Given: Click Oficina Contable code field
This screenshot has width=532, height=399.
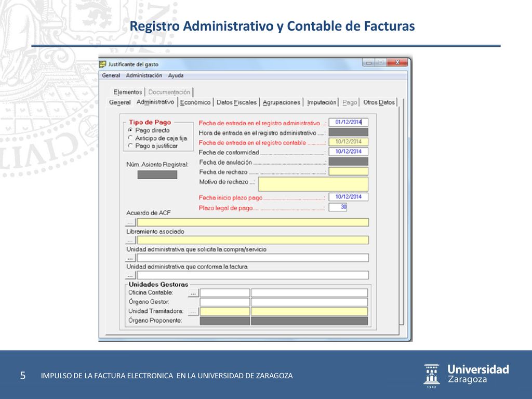Looking at the screenshot, I should pos(224,293).
